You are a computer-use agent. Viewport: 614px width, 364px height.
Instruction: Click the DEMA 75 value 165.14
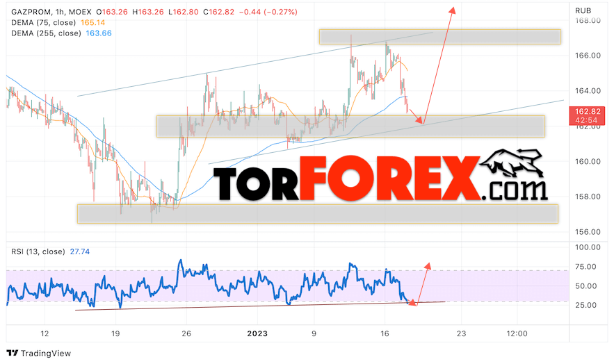(92, 23)
